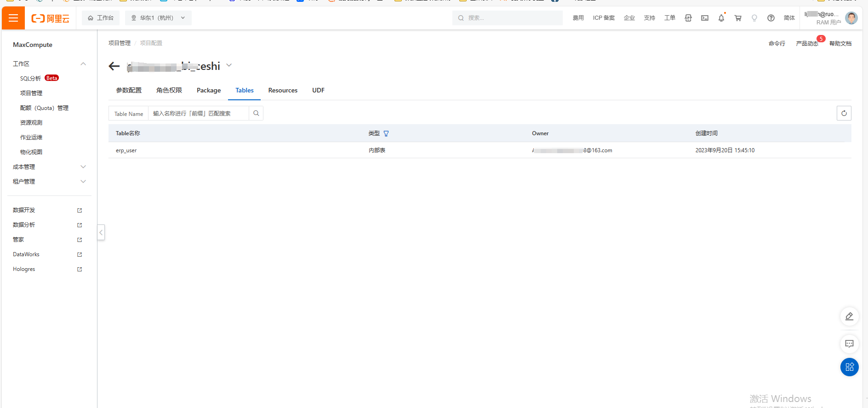Open 资源观测 in sidebar

click(31, 122)
